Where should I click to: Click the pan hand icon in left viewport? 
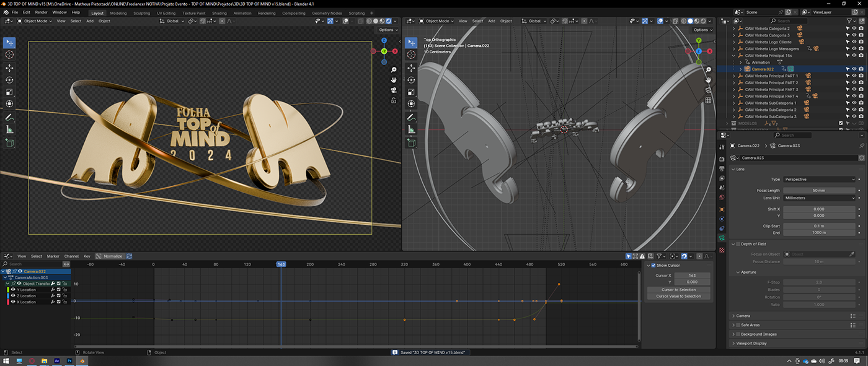(x=394, y=80)
